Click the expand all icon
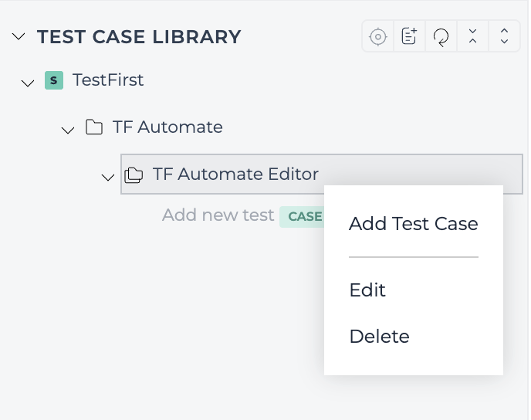The image size is (531, 420). [504, 36]
